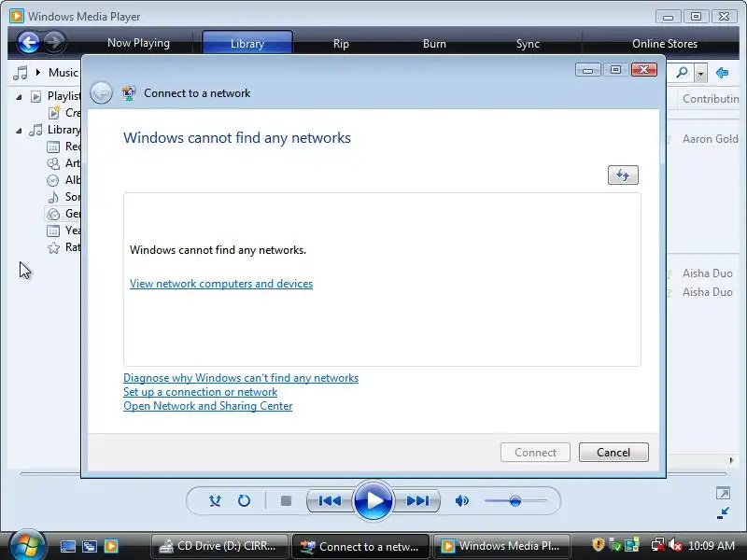747x560 pixels.
Task: Open Network and Sharing Center link
Action: point(207,406)
